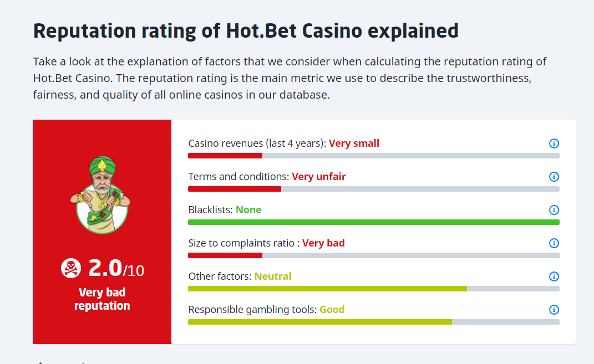Click the Other factors progress bar

pos(373,289)
